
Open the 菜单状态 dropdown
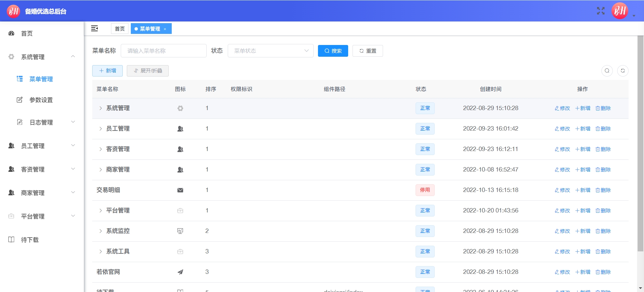(x=271, y=51)
